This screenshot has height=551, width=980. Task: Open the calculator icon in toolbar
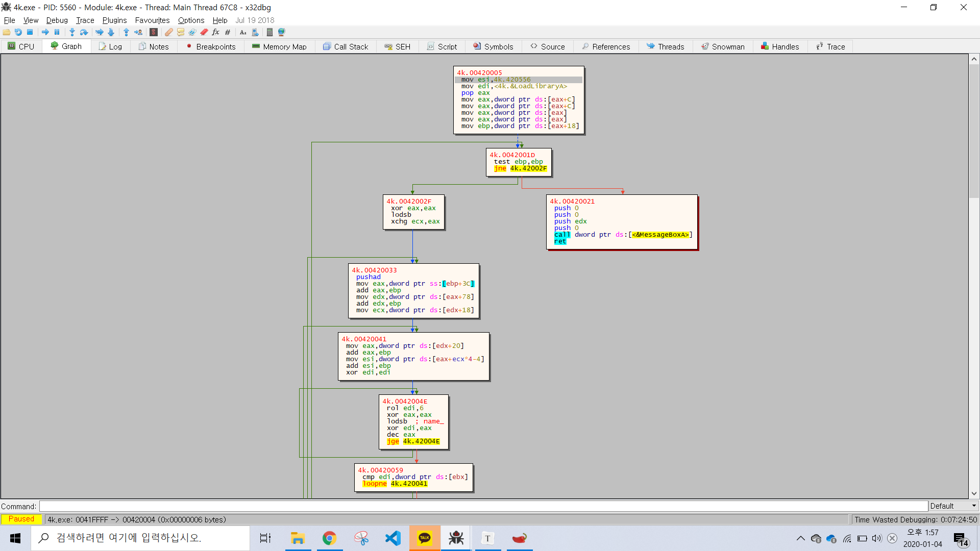pyautogui.click(x=269, y=32)
